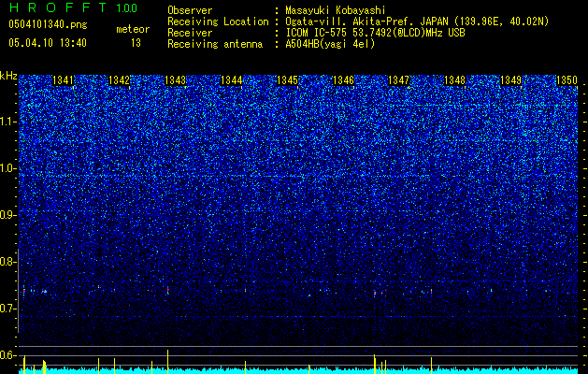Screen dimensions: 588x374
Task: Click the 0.6 kHz frequency label
Action: point(8,355)
